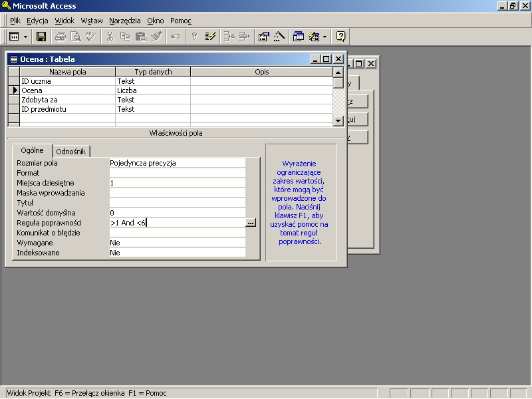Click the field grid scrollbar down arrow
532x399 pixels.
[x=338, y=120]
